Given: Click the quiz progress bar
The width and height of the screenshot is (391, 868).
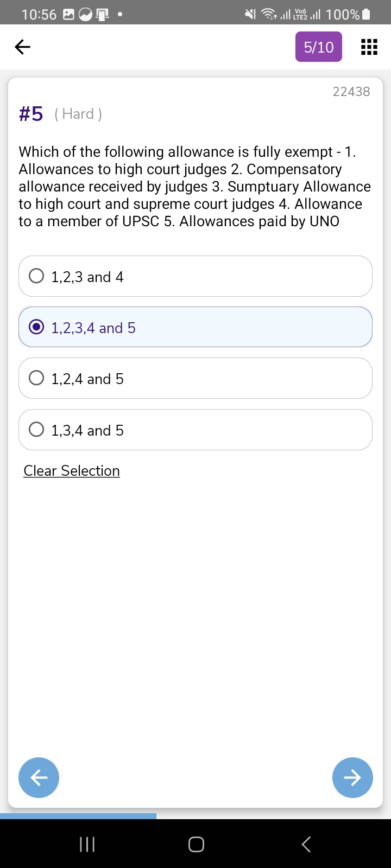Looking at the screenshot, I should [x=78, y=816].
